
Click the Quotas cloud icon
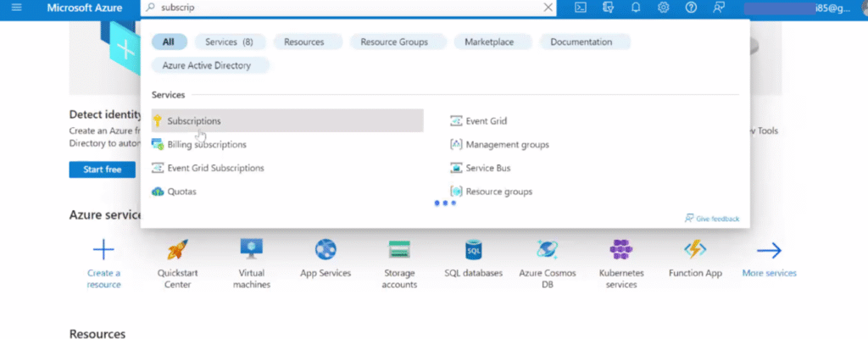point(158,192)
